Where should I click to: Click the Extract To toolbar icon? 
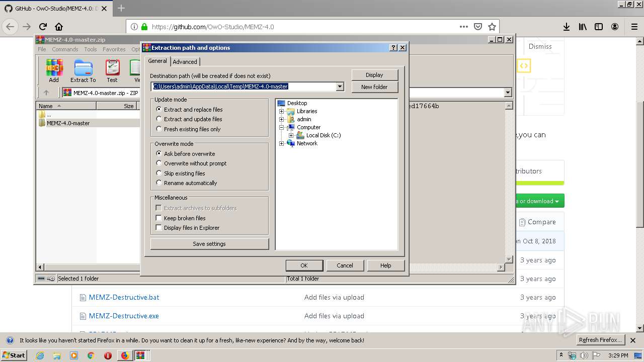tap(83, 71)
